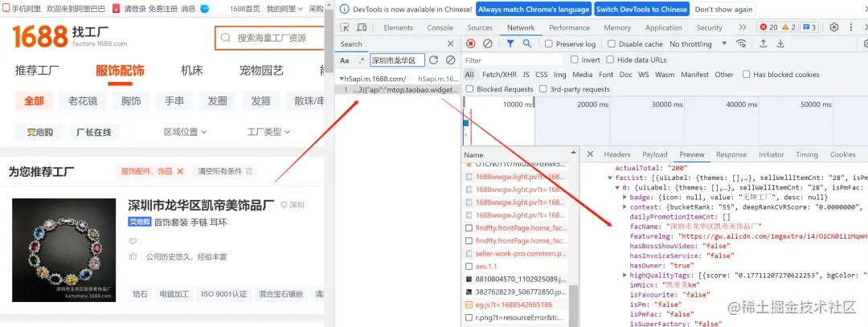The width and height of the screenshot is (868, 327).
Task: Expand the badge object in preview
Action: [625, 197]
